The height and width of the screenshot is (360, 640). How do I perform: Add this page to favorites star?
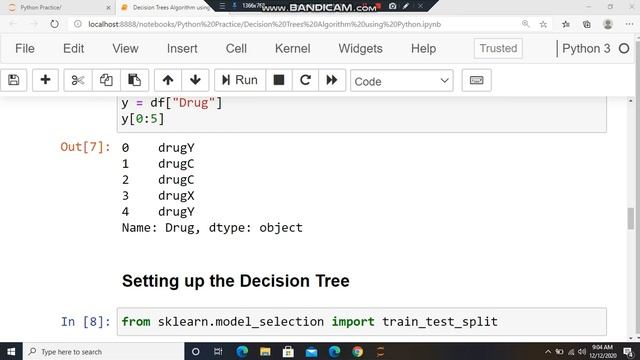pyautogui.click(x=543, y=24)
